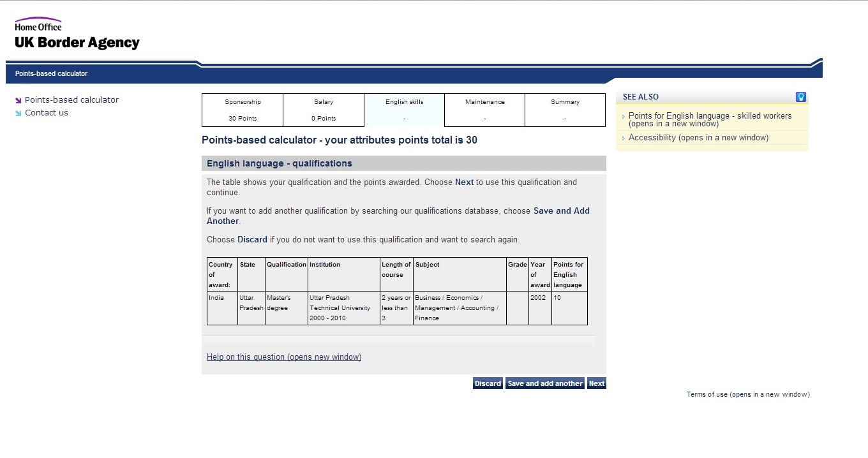Click the India qualification row in the table
The width and height of the screenshot is (868, 458).
(396, 307)
